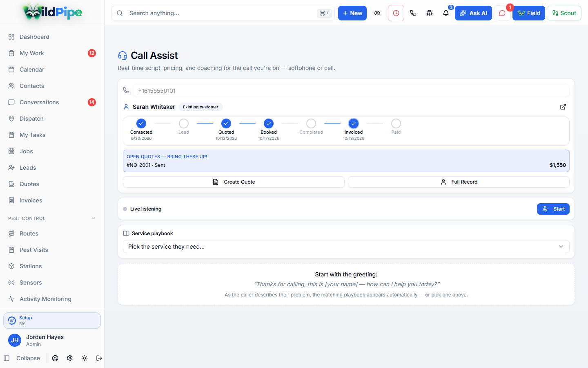Viewport: 588px width, 368px height.
Task: Open the Setup 5/6 progress card
Action: 52,321
